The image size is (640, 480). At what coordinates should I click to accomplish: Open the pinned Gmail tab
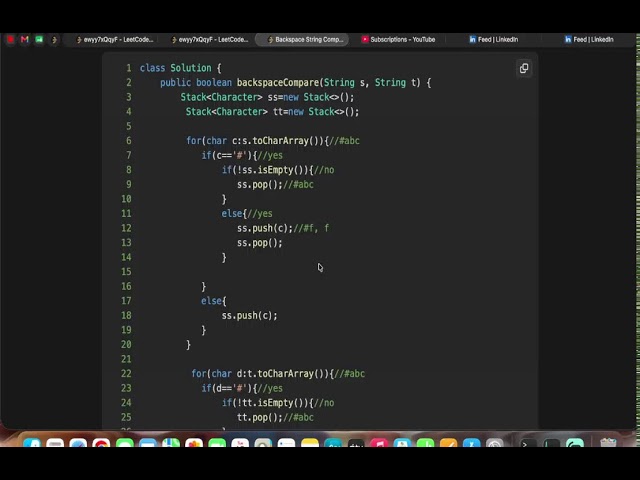pyautogui.click(x=24, y=39)
